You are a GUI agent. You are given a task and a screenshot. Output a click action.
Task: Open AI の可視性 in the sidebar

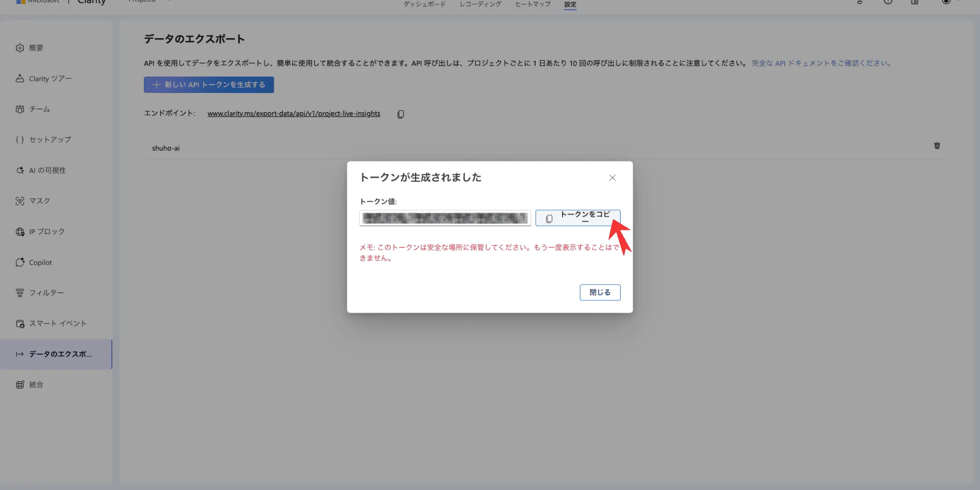coord(56,170)
